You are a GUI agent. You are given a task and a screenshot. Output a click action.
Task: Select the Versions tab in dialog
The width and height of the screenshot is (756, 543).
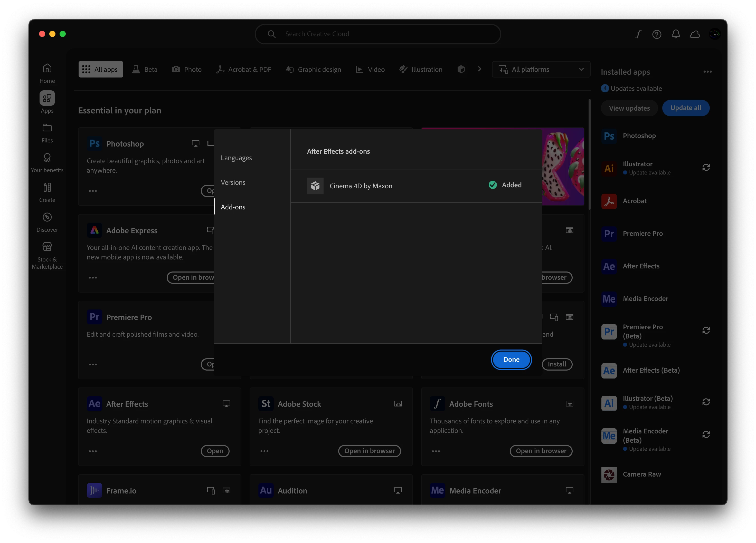[x=233, y=182]
